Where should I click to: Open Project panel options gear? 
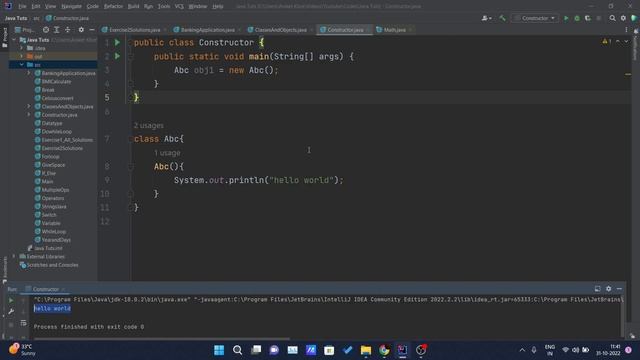click(81, 30)
